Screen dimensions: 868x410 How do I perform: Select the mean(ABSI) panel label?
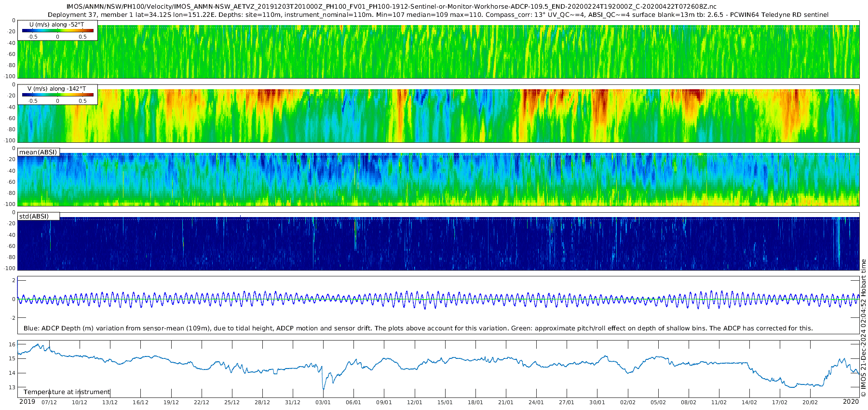click(38, 152)
